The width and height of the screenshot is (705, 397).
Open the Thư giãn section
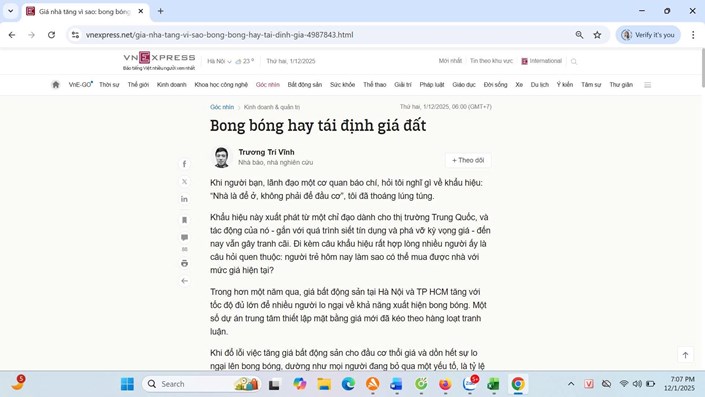coord(621,85)
